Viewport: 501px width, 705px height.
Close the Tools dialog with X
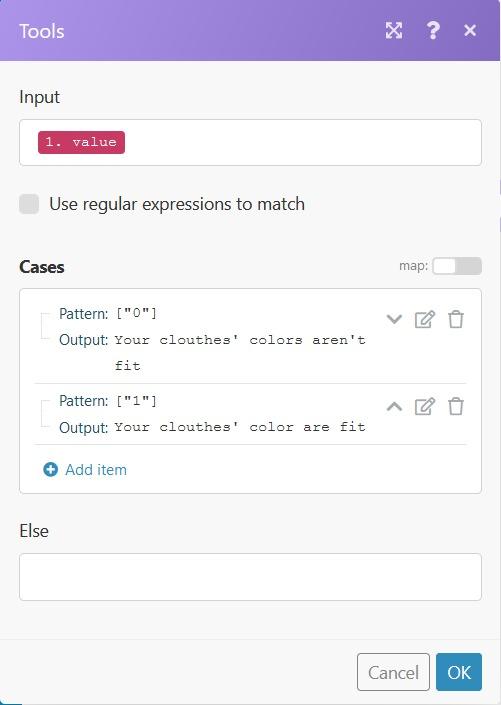[470, 31]
